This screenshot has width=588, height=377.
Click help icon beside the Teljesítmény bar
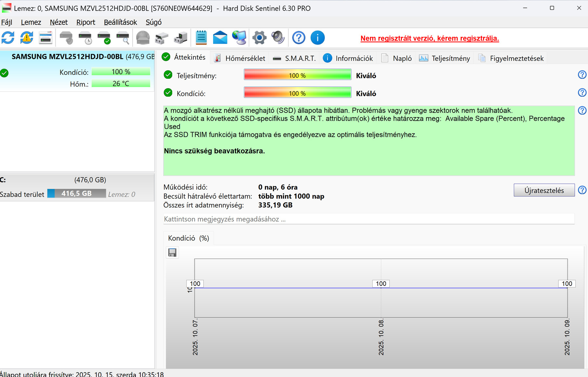click(582, 75)
